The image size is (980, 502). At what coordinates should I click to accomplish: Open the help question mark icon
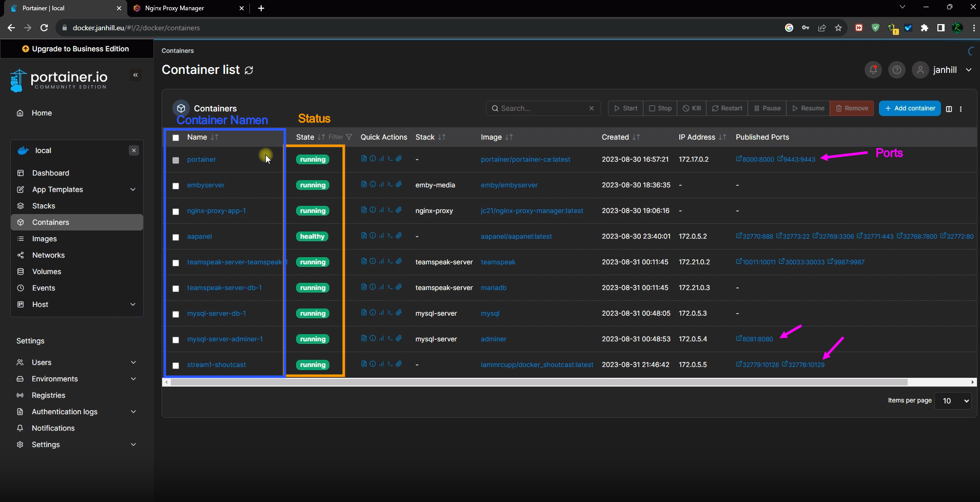(x=896, y=70)
